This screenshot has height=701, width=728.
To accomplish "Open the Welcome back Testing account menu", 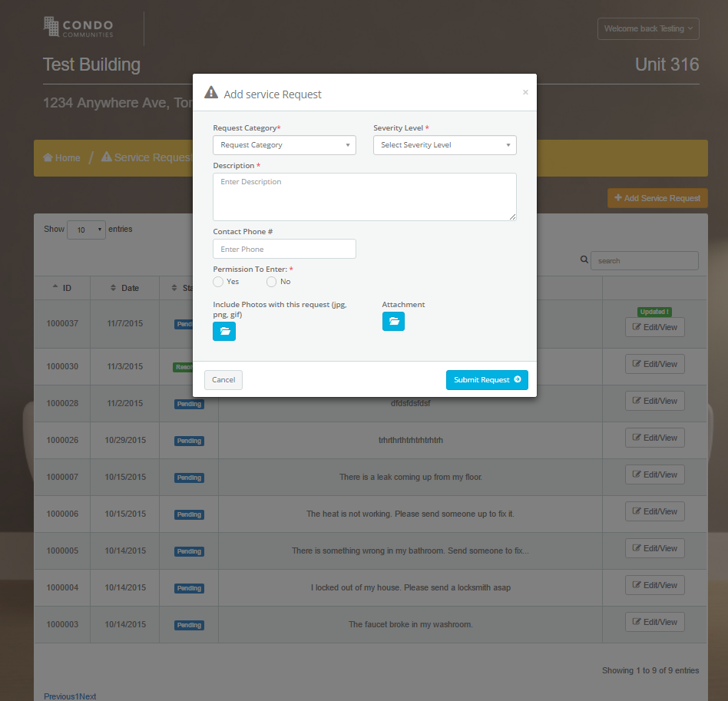I will [x=648, y=28].
